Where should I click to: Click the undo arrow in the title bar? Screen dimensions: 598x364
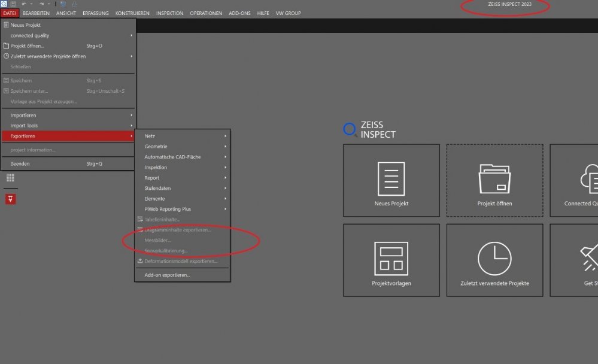pyautogui.click(x=25, y=4)
